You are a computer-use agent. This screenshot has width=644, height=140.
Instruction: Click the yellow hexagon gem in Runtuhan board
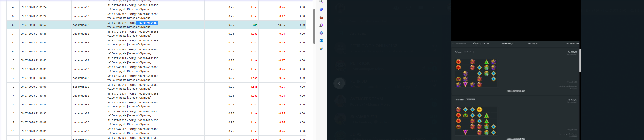[x=479, y=110]
